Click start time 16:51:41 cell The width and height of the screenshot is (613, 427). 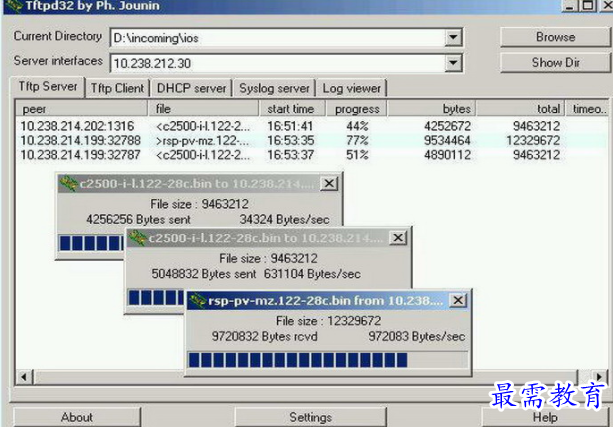pyautogui.click(x=290, y=126)
